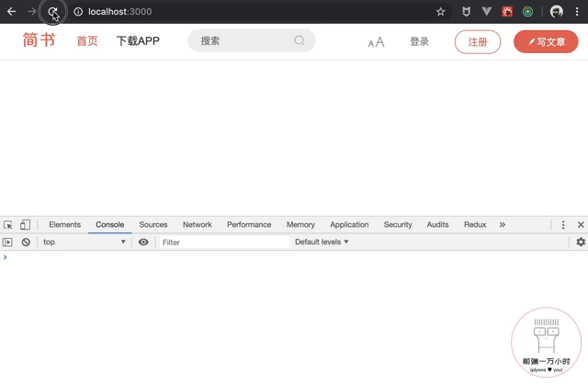Click the 登录 login link
This screenshot has width=588, height=384.
419,41
